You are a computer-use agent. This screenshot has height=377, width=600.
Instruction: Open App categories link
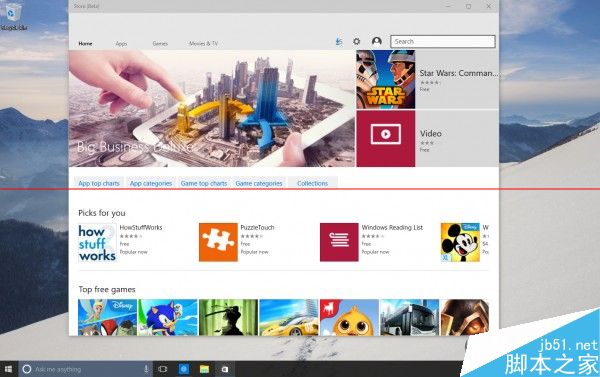coord(151,183)
